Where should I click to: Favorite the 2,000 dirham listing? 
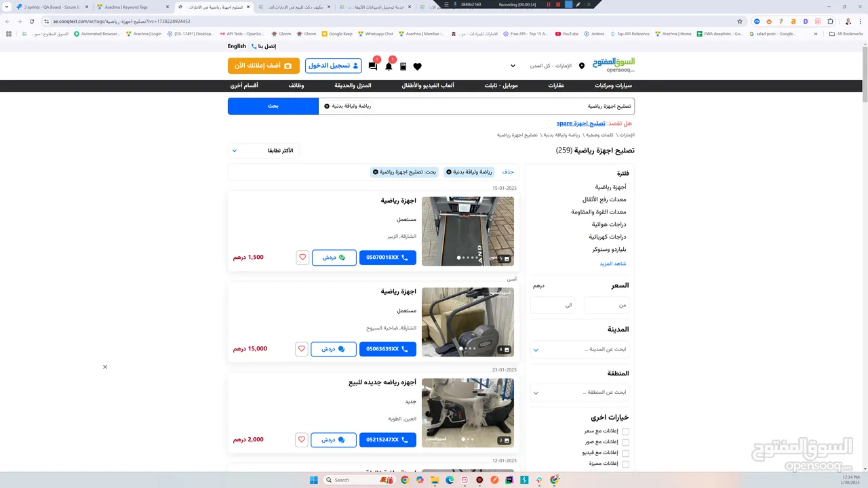point(302,439)
